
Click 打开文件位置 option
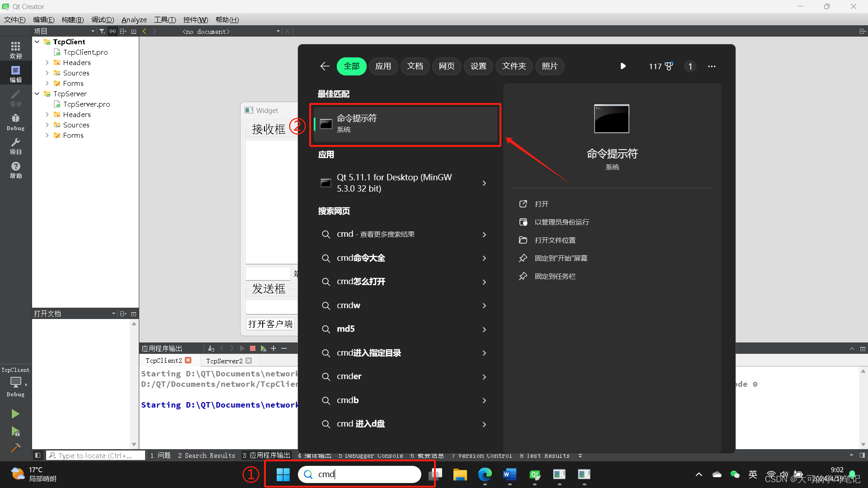555,240
